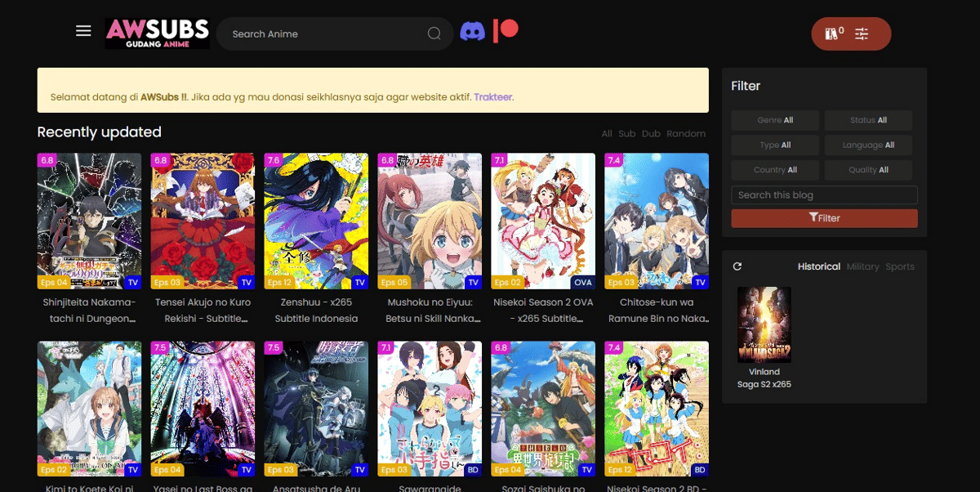The height and width of the screenshot is (492, 980).
Task: Click the 6.8 rating badge on Shinjiteita Nakama-tachi
Action: pos(45,161)
